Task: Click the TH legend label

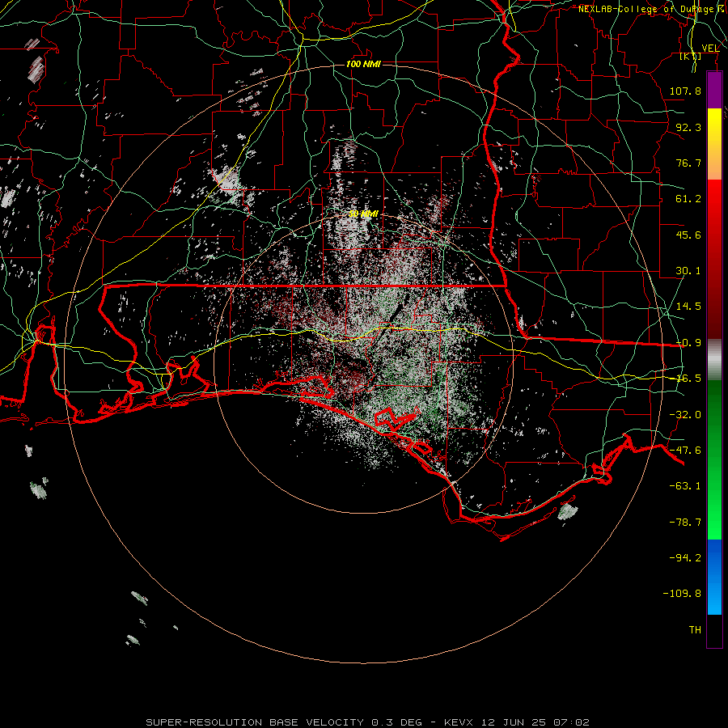Action: [x=695, y=629]
